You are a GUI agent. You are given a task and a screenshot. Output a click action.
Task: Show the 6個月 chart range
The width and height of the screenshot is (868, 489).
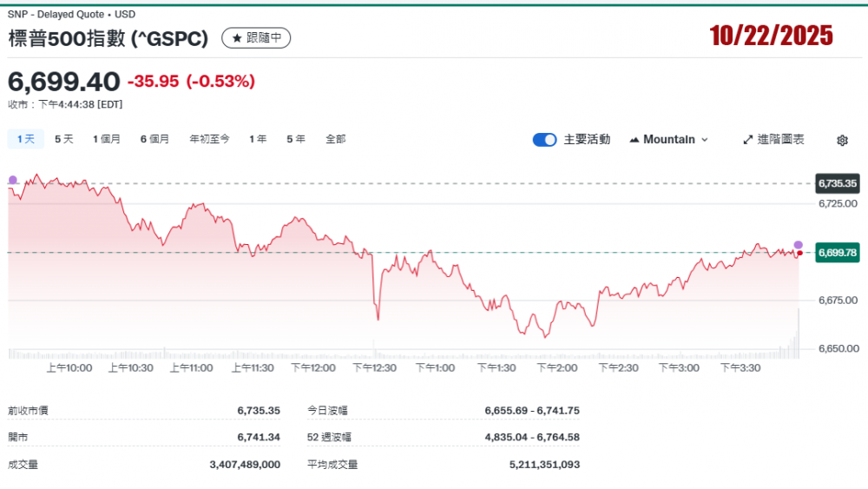[x=155, y=139]
